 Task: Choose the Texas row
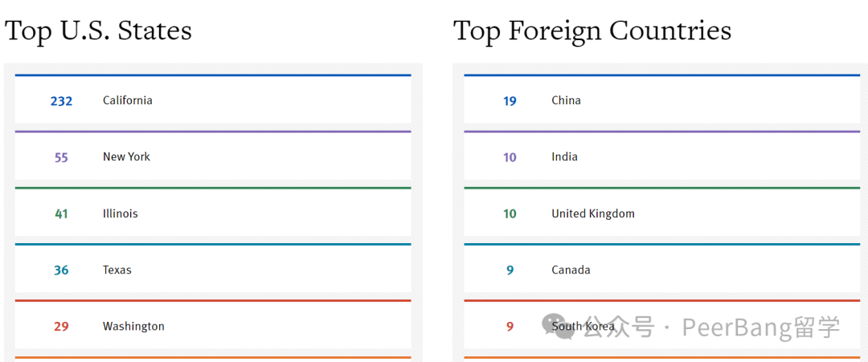213,269
